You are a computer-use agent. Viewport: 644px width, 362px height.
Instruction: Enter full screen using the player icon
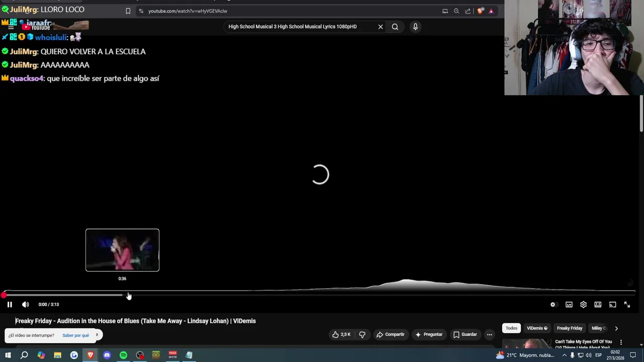pyautogui.click(x=627, y=304)
